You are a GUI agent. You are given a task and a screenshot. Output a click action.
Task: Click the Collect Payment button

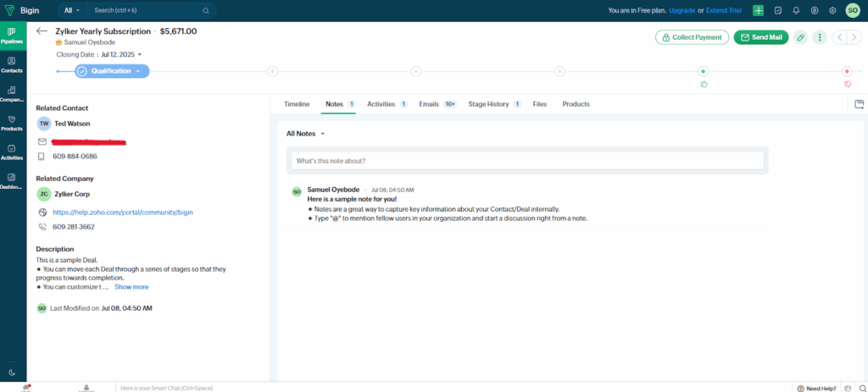point(692,37)
